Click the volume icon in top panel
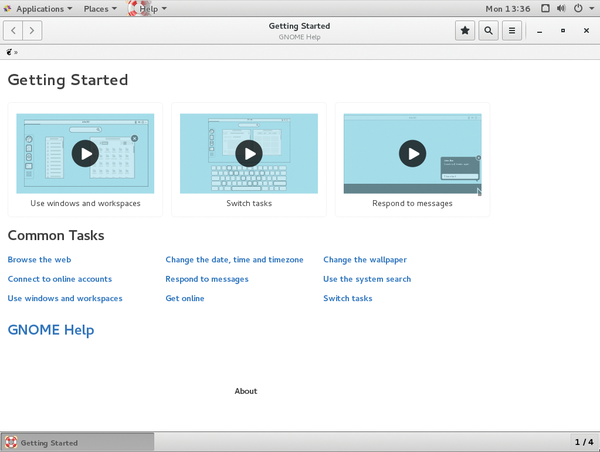Screen dimensions: 600x452 [561, 8]
